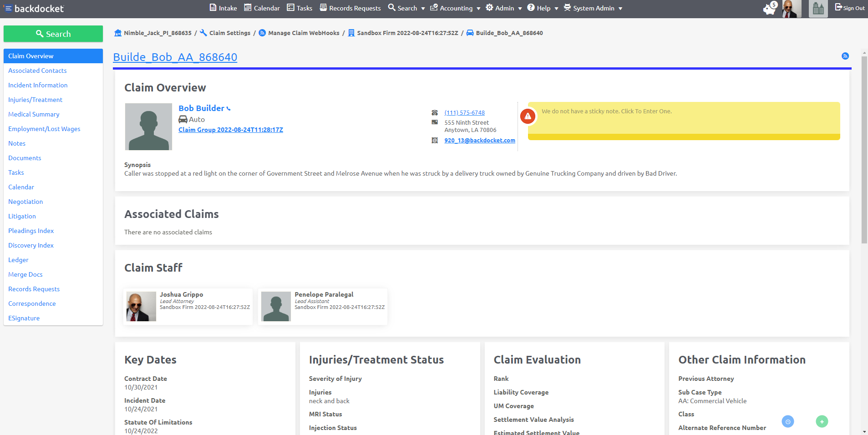Switch to the Medical Summary section
The height and width of the screenshot is (435, 868).
point(34,114)
